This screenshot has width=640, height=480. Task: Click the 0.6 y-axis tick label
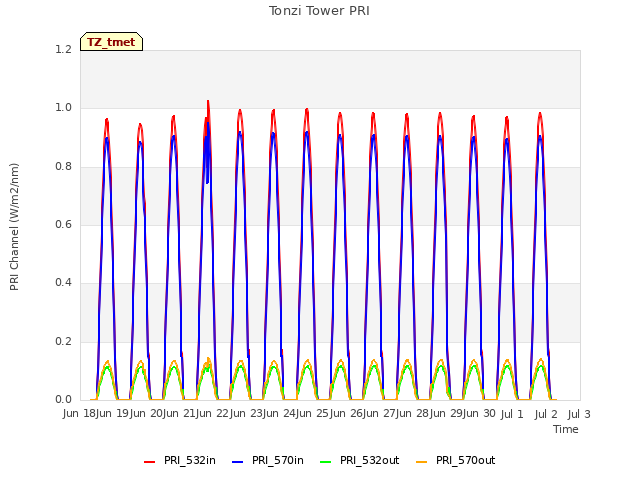tap(63, 224)
